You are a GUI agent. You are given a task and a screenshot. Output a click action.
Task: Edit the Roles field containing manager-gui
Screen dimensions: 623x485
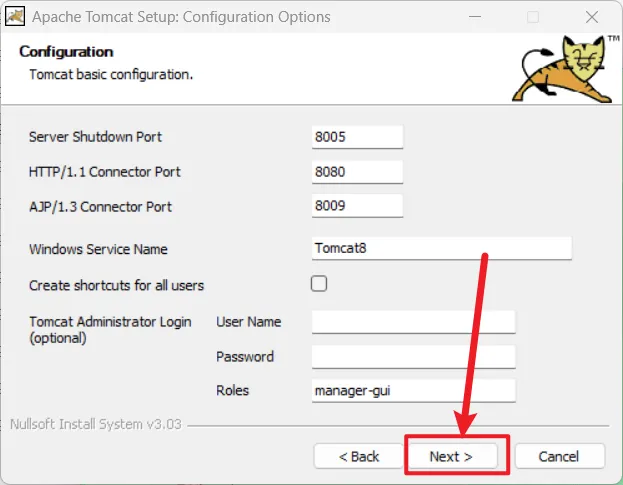click(414, 391)
